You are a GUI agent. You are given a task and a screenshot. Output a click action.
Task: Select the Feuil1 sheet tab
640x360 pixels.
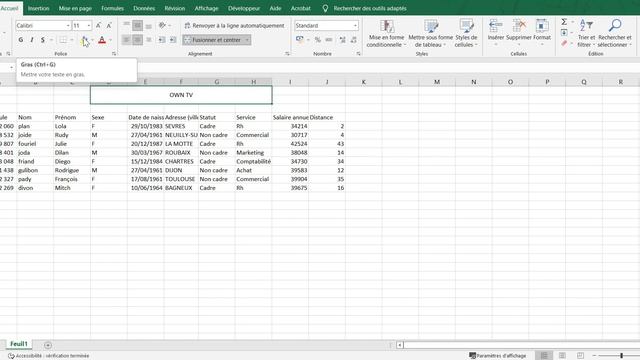(x=19, y=344)
